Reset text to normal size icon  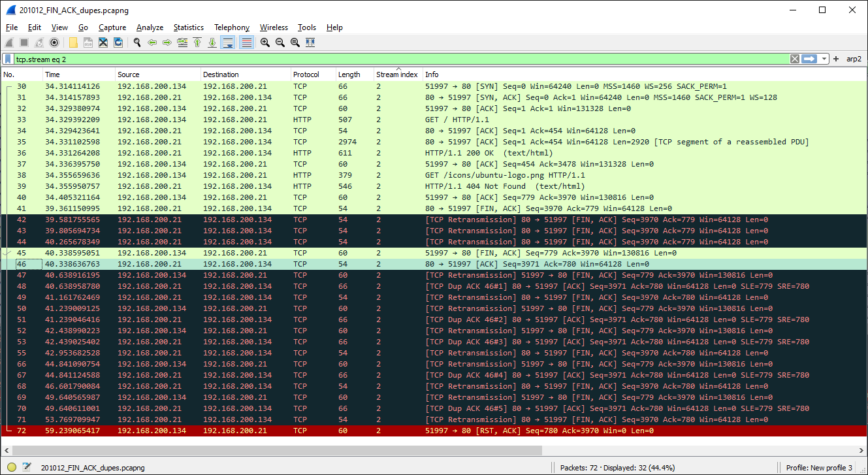(x=295, y=42)
